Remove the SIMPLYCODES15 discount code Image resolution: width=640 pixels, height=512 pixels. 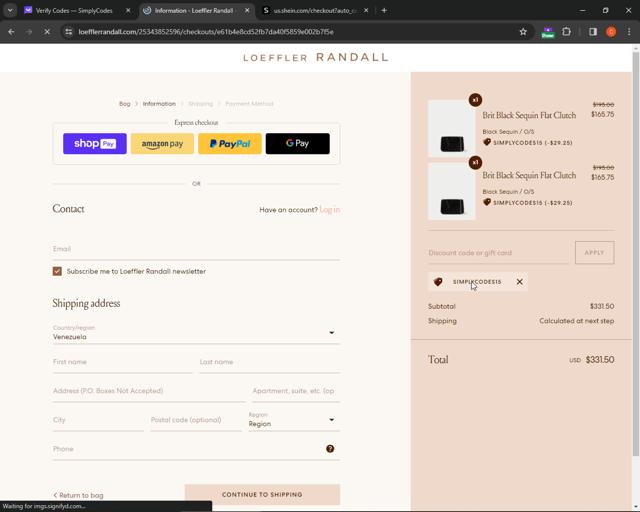[520, 282]
